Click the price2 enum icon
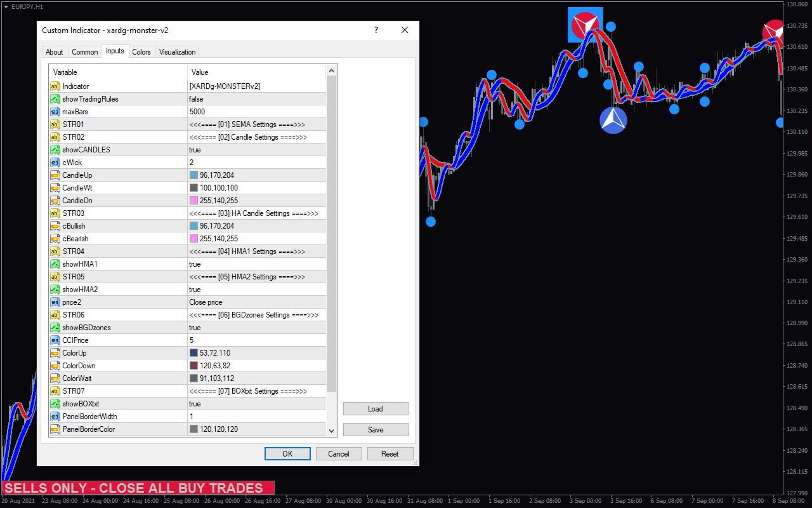812x508 pixels. 55,302
